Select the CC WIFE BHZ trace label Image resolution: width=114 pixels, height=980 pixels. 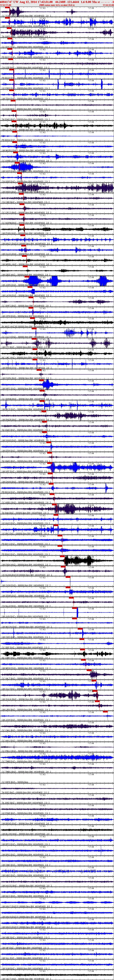15,782
